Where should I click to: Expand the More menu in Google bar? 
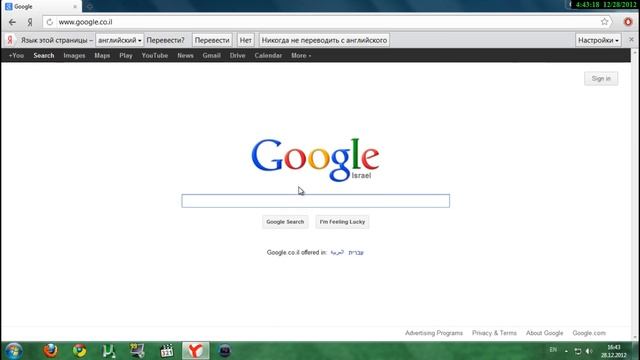tap(301, 56)
